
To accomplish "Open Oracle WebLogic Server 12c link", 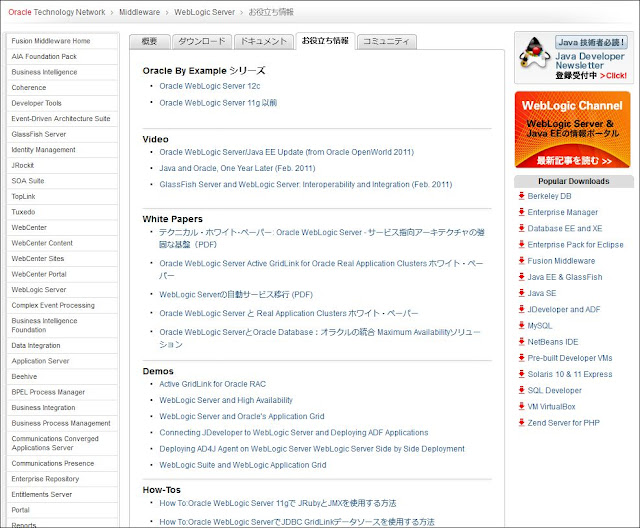I will point(210,86).
